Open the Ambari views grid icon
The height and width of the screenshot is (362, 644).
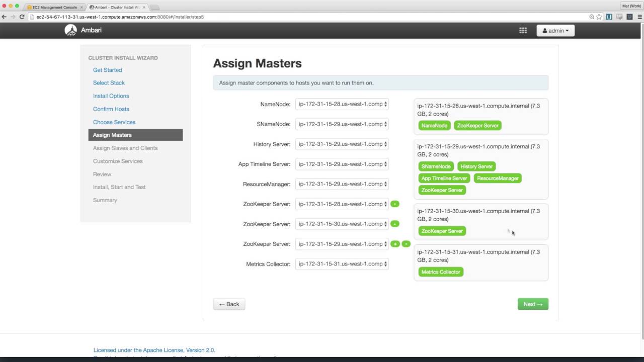(x=523, y=31)
